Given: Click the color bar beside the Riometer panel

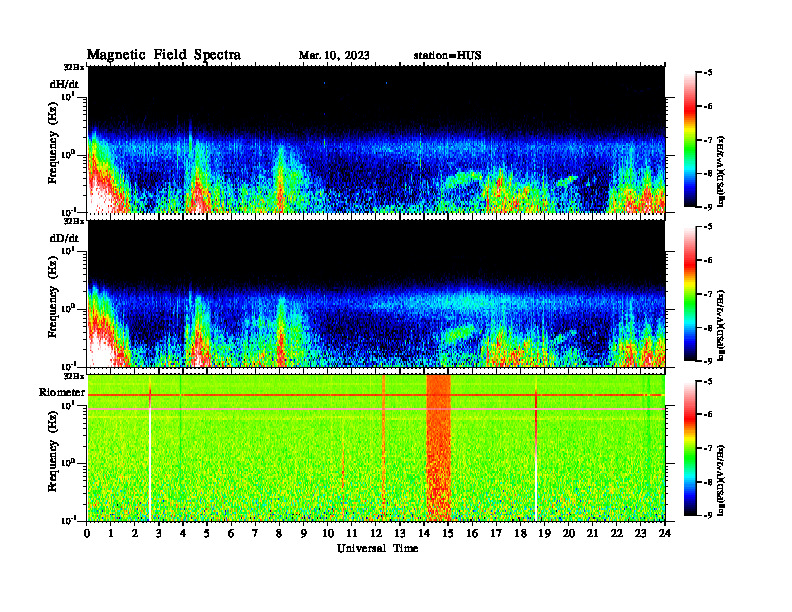Looking at the screenshot, I should point(690,448).
